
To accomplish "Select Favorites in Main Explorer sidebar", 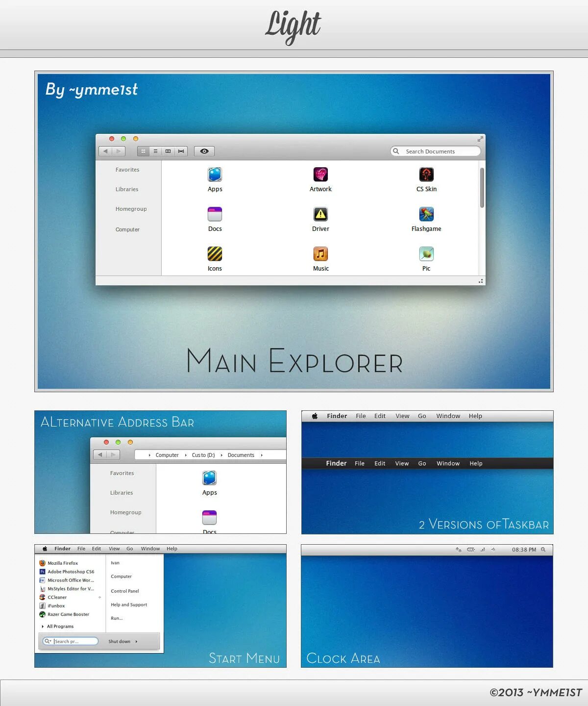I will [x=127, y=170].
